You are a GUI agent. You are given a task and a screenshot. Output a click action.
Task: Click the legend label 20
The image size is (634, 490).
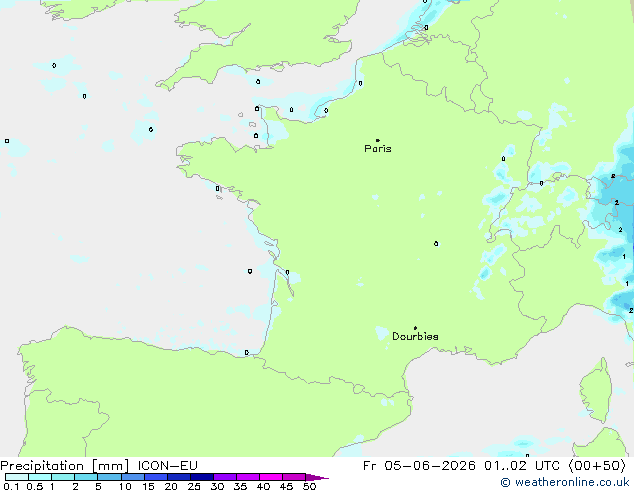171,486
